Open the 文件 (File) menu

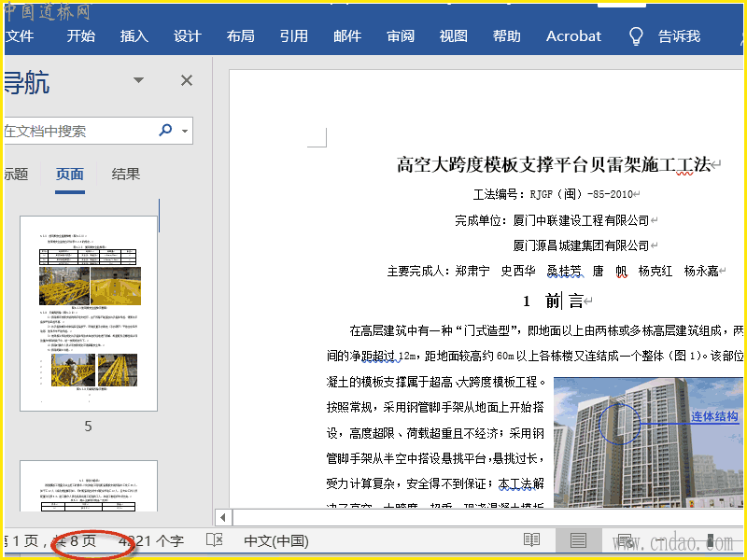pyautogui.click(x=20, y=36)
